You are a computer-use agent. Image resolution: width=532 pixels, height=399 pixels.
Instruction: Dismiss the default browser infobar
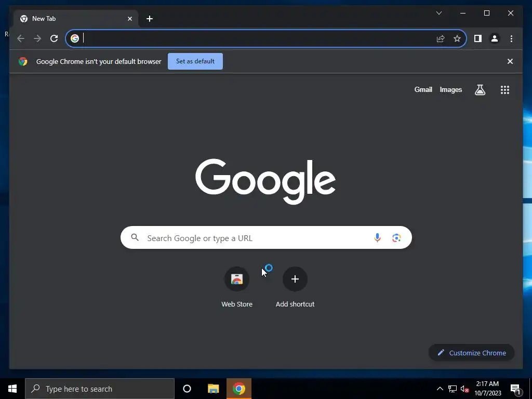coord(510,61)
